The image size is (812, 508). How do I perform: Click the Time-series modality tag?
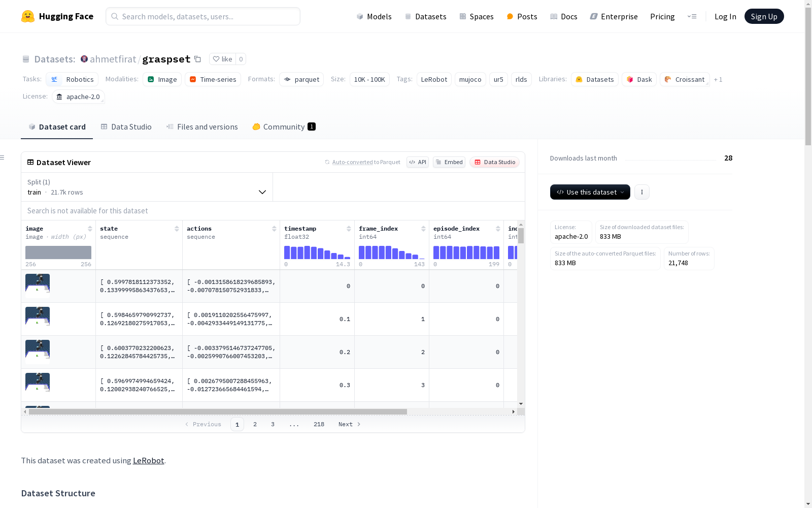[213, 79]
